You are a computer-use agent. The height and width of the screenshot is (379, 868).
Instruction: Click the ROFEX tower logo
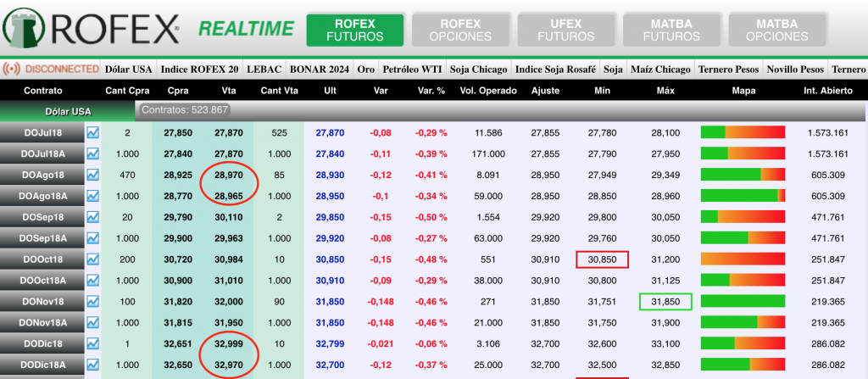(x=24, y=28)
